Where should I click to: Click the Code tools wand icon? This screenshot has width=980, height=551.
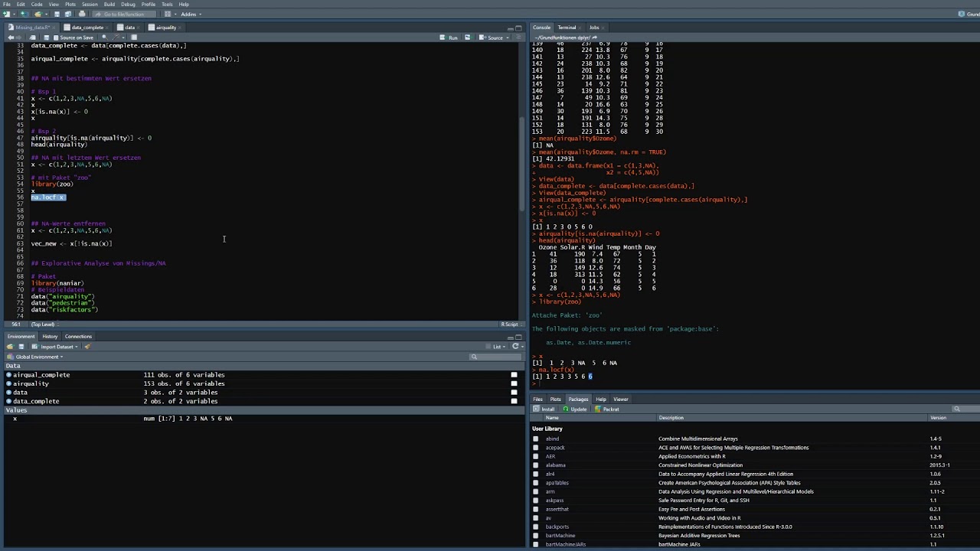pos(116,37)
